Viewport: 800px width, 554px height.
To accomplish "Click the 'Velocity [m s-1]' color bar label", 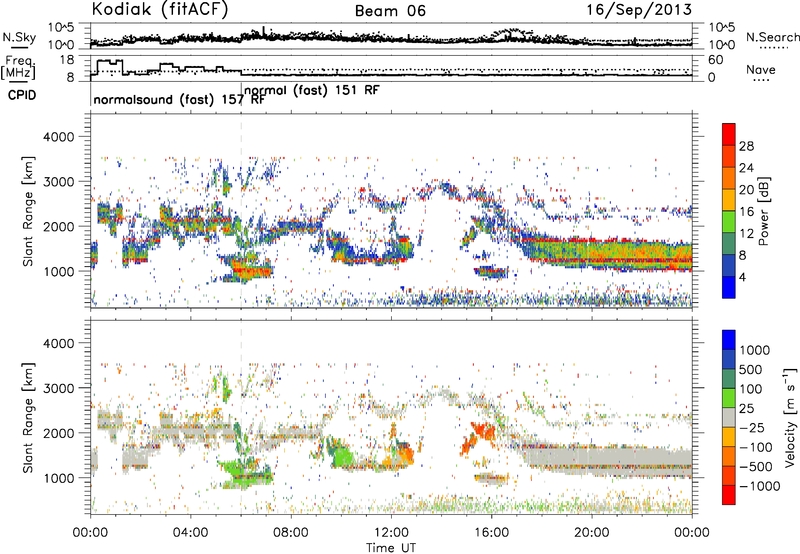I will [x=790, y=417].
